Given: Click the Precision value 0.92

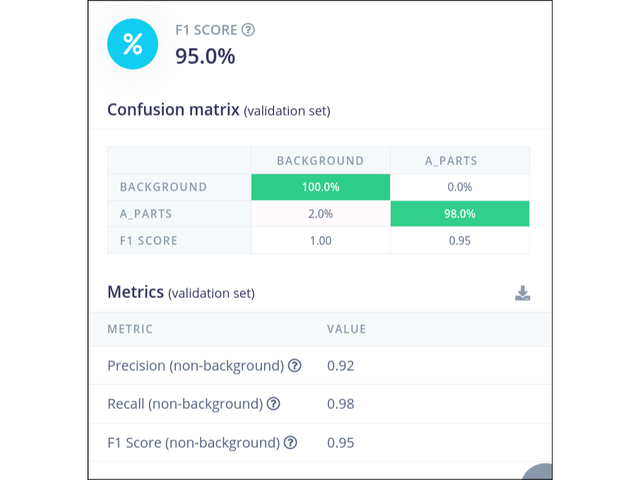Looking at the screenshot, I should [x=341, y=366].
